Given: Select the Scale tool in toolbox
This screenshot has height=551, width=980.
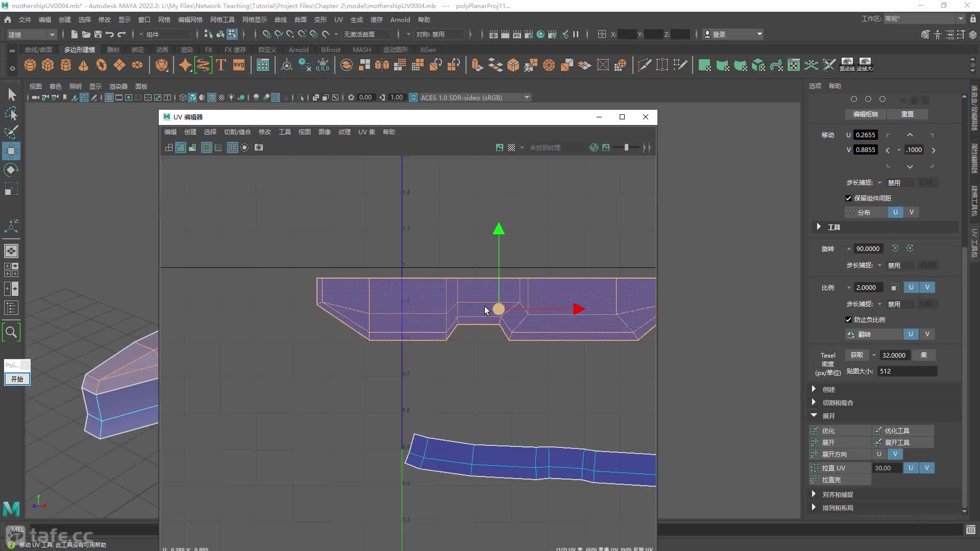Looking at the screenshot, I should point(11,189).
